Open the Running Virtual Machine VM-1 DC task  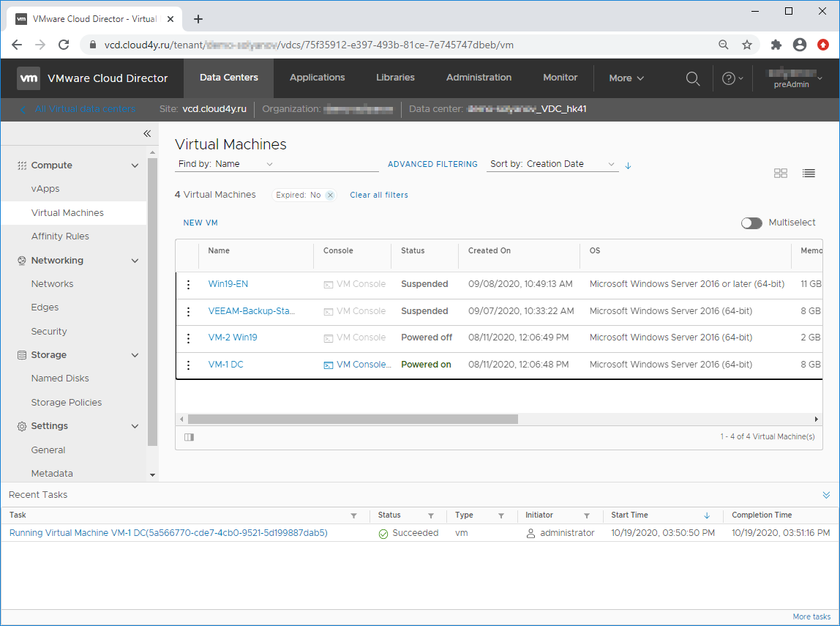click(x=168, y=533)
